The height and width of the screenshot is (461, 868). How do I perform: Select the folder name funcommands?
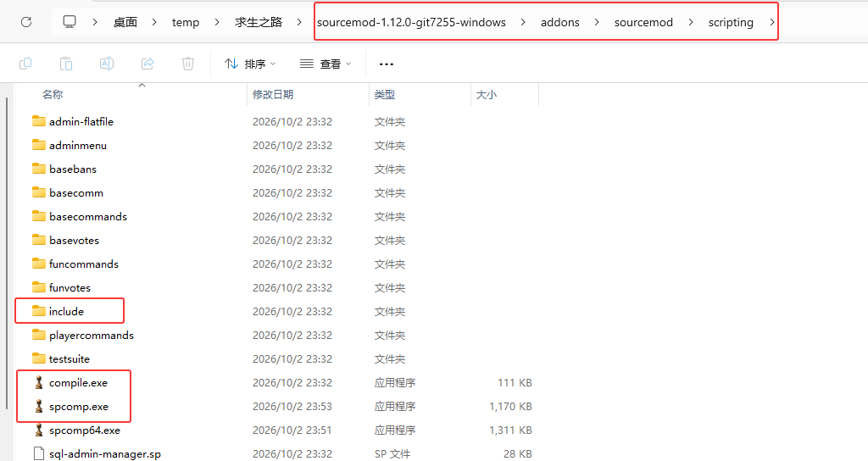pos(84,264)
